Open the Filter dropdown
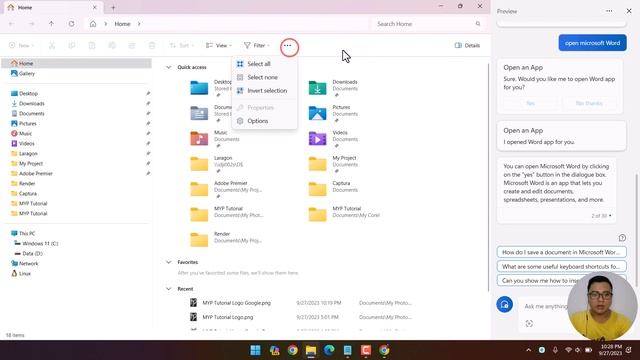This screenshot has height=360, width=640. pos(257,45)
